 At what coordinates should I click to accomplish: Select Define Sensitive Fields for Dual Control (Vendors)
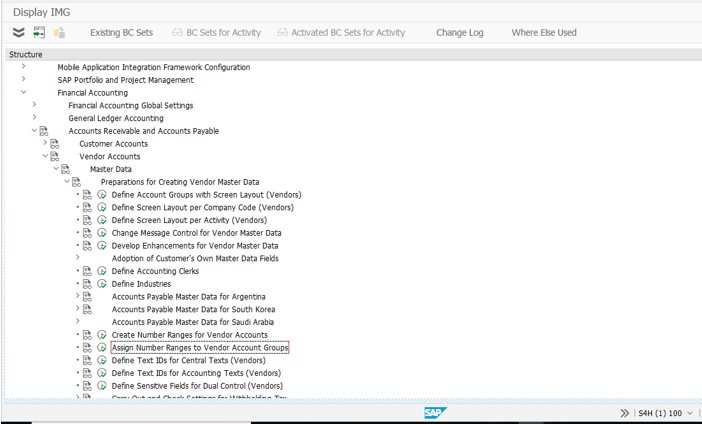click(197, 386)
